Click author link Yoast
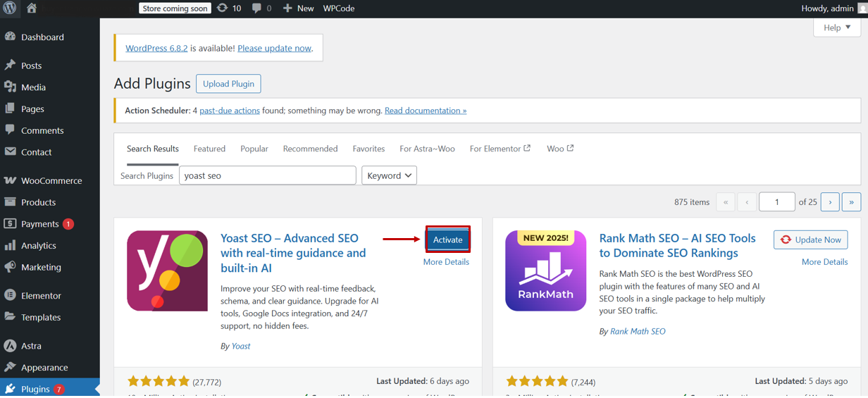This screenshot has width=868, height=398. 241,346
